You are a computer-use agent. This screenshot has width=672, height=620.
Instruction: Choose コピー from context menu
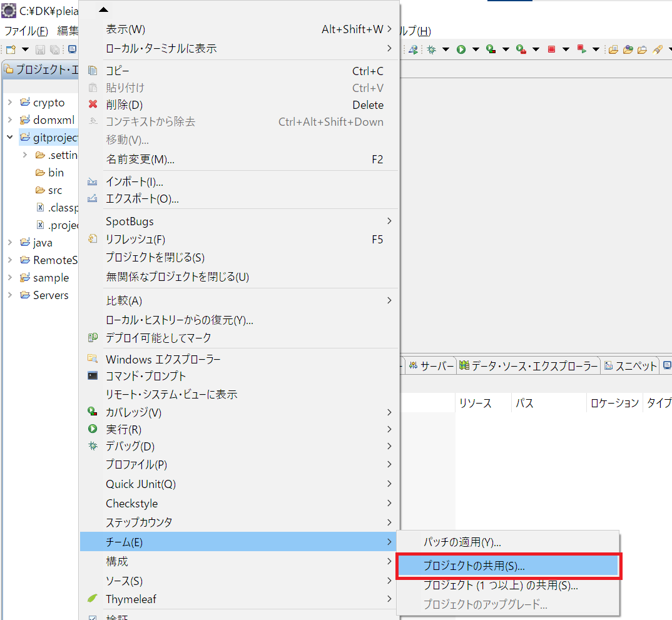[240, 71]
